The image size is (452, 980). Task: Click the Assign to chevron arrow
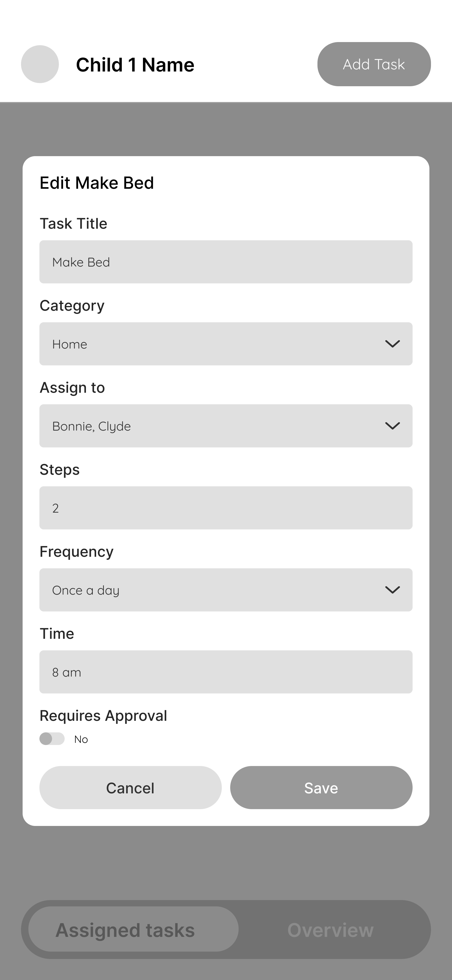392,426
